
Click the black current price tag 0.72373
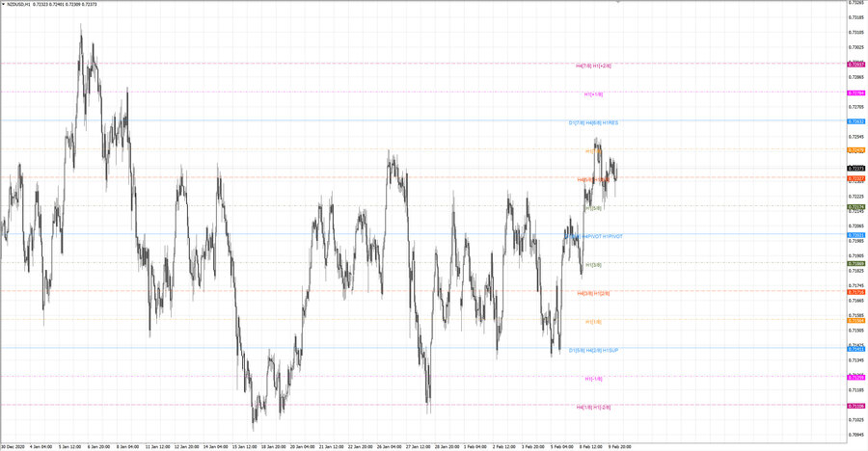coord(856,169)
